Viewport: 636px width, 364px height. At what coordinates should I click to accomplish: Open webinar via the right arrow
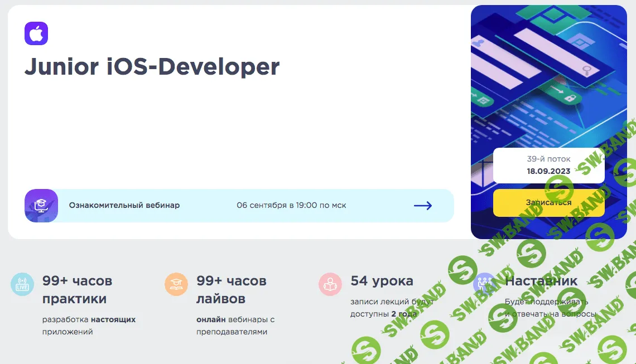[x=423, y=206]
